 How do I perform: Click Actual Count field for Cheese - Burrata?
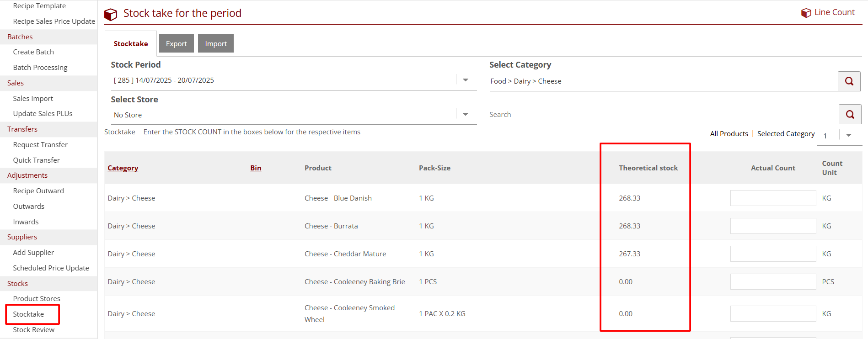coord(772,226)
